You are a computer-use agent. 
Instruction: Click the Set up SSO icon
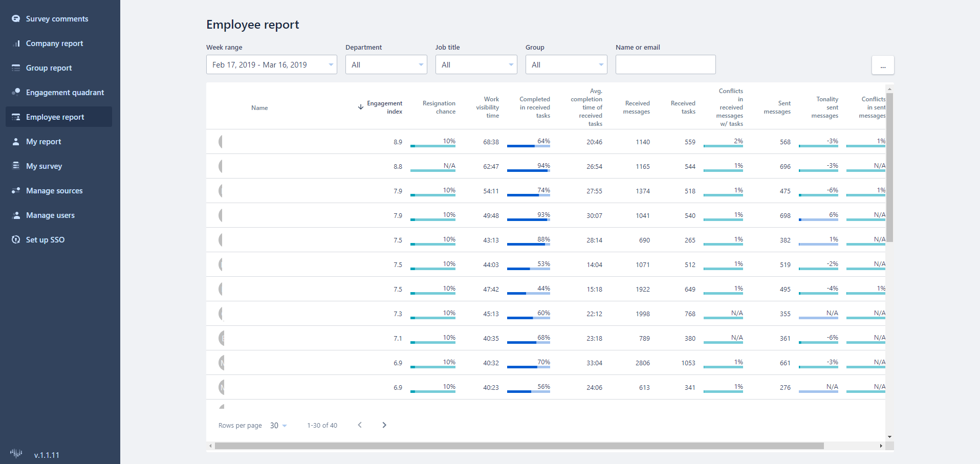[16, 240]
